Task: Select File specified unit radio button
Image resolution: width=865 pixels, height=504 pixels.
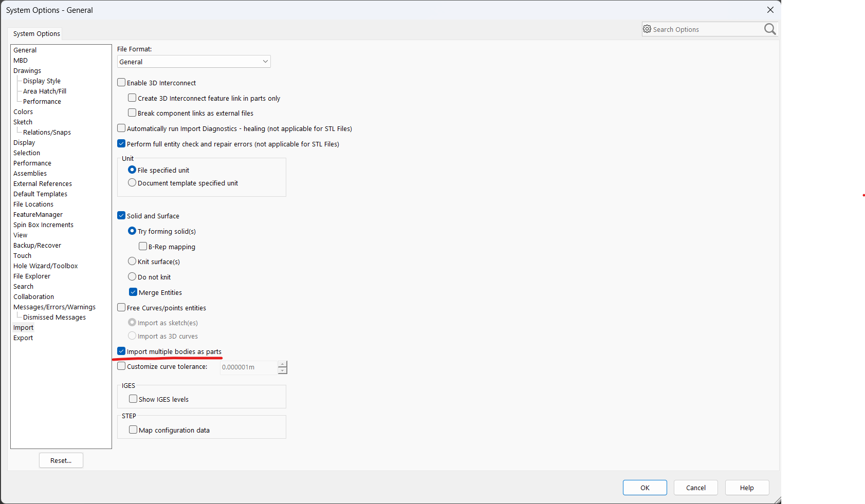Action: coord(132,170)
